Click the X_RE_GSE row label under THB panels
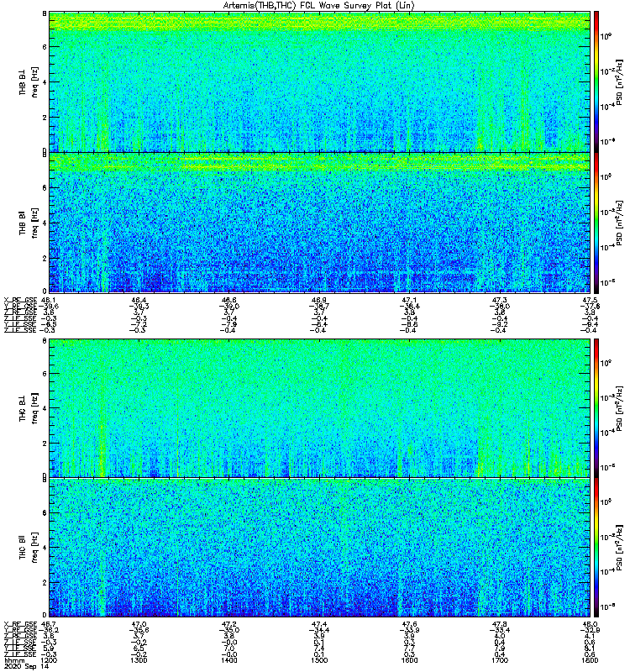Image resolution: width=630 pixels, height=672 pixels. tap(20, 300)
